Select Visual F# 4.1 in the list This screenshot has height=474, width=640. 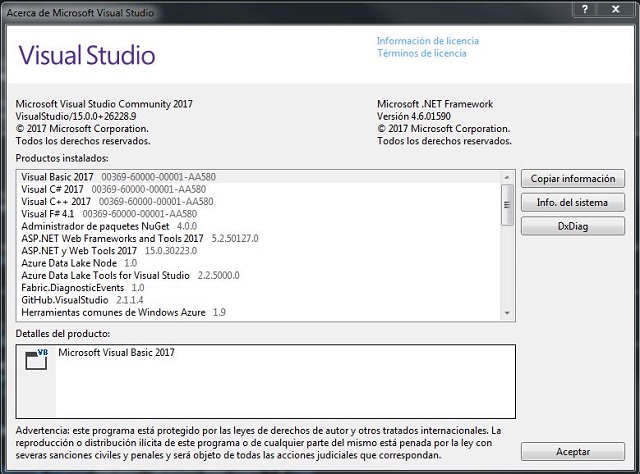coord(260,214)
